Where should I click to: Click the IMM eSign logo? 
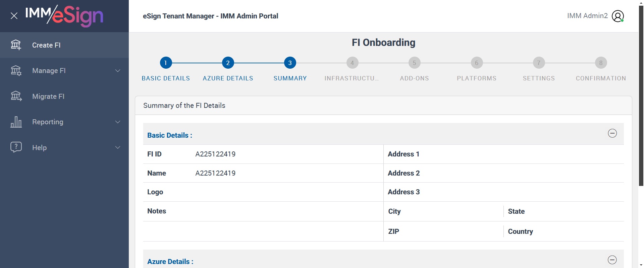[64, 16]
